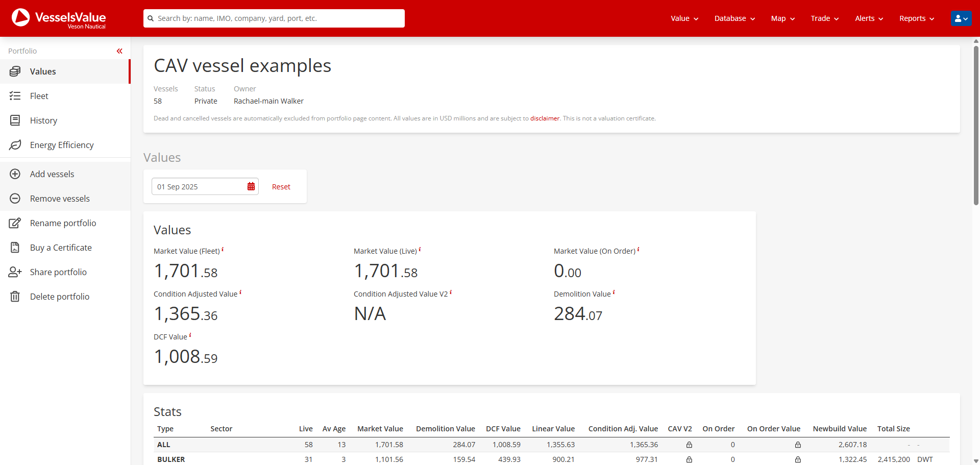Click info icon next to DCF Value

coord(190,335)
